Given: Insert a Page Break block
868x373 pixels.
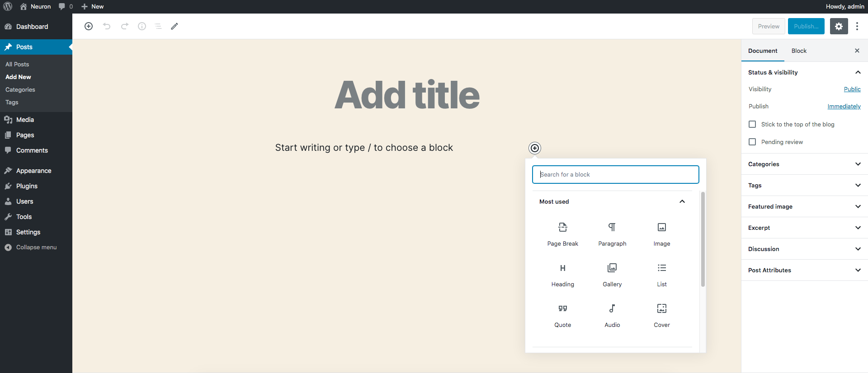Looking at the screenshot, I should point(562,234).
